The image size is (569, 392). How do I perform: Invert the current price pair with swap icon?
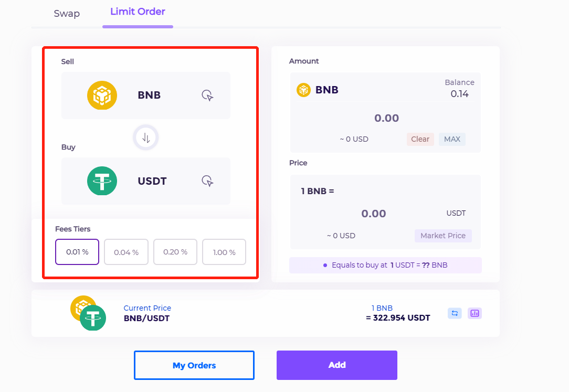[x=455, y=313]
